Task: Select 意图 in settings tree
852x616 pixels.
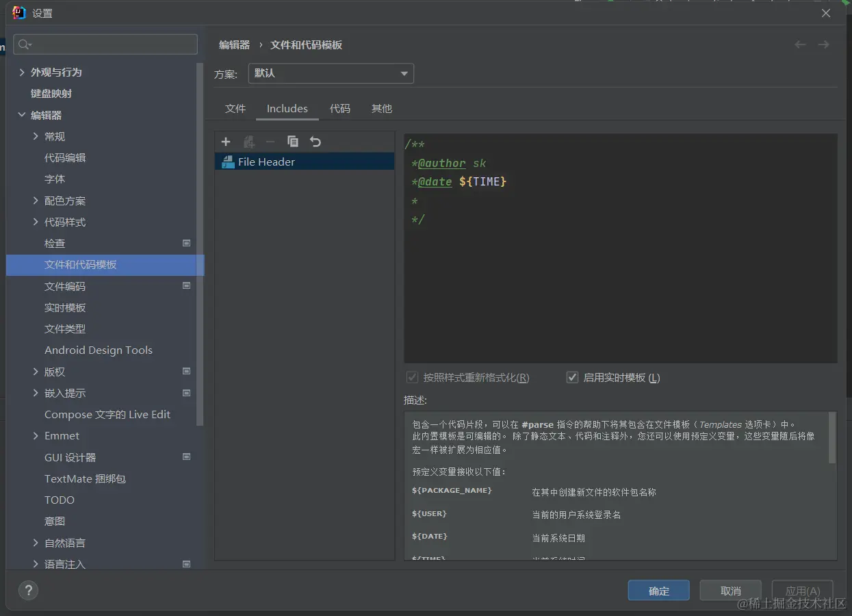Action: coord(55,521)
